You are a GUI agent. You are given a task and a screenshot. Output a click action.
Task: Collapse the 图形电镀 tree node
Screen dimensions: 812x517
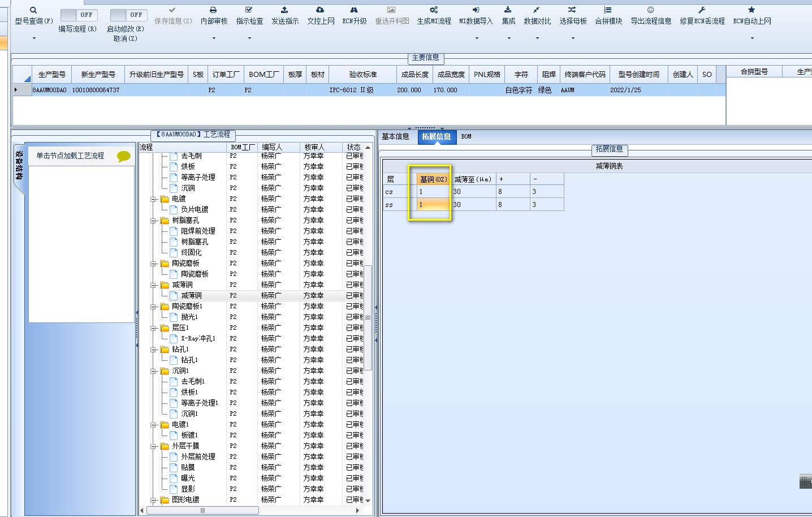coord(153,500)
